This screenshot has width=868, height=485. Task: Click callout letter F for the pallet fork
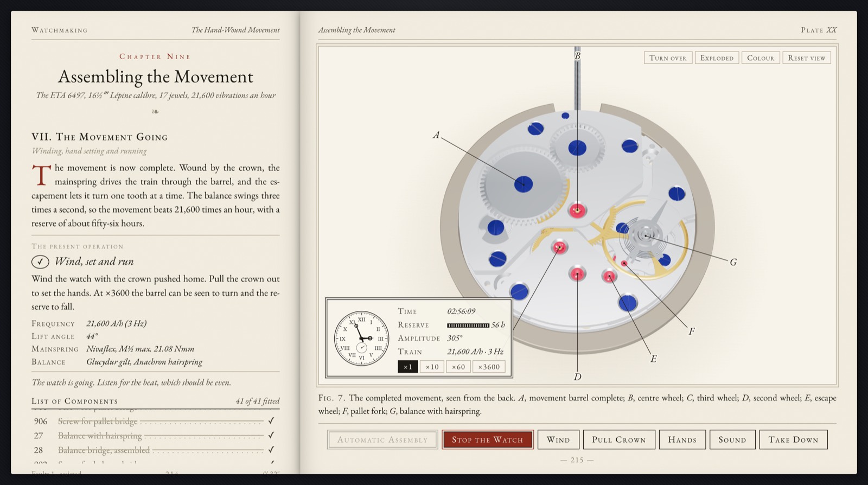[691, 331]
